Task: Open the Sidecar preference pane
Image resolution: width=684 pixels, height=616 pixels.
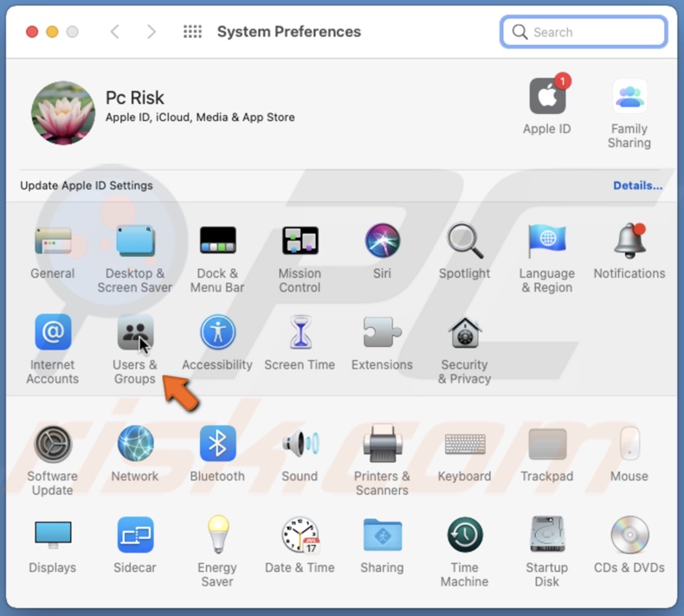Action: 135,536
